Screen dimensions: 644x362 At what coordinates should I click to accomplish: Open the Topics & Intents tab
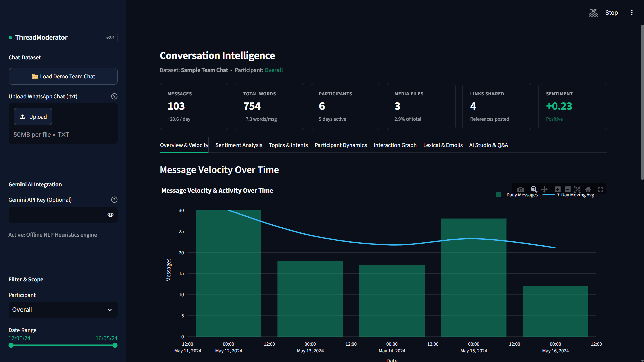click(288, 145)
